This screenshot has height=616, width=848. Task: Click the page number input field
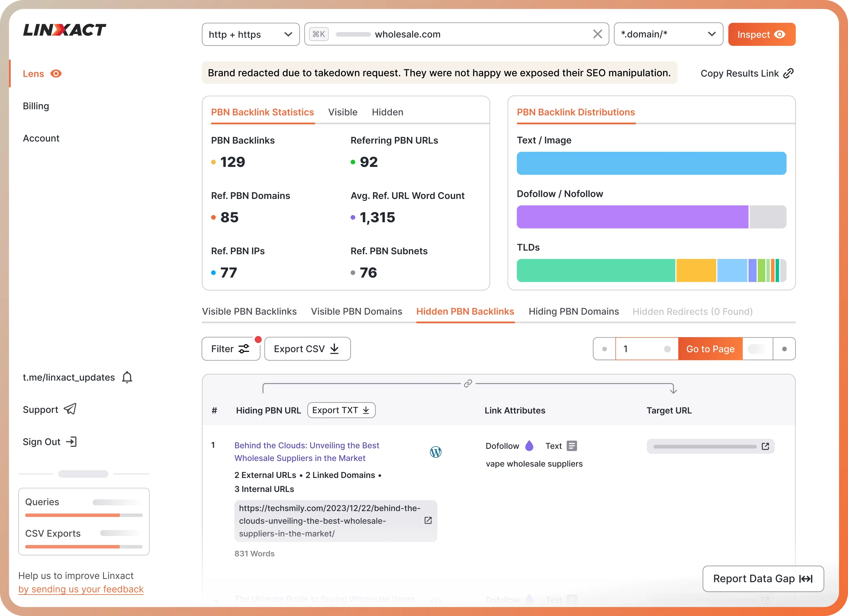(641, 349)
